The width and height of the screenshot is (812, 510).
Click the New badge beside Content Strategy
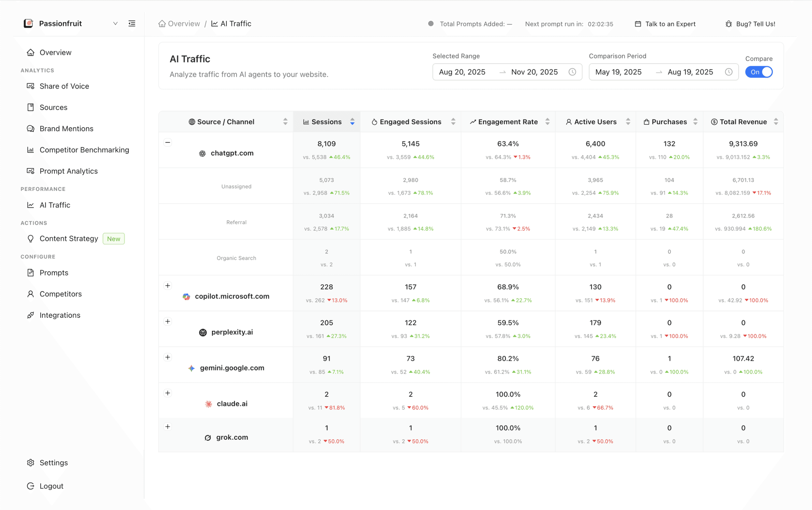[114, 239]
